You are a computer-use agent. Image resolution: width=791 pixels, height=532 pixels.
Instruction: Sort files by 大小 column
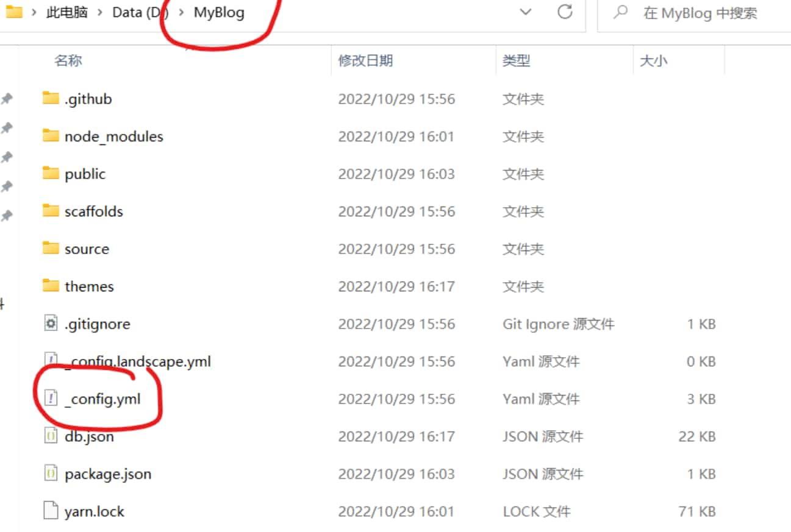653,60
